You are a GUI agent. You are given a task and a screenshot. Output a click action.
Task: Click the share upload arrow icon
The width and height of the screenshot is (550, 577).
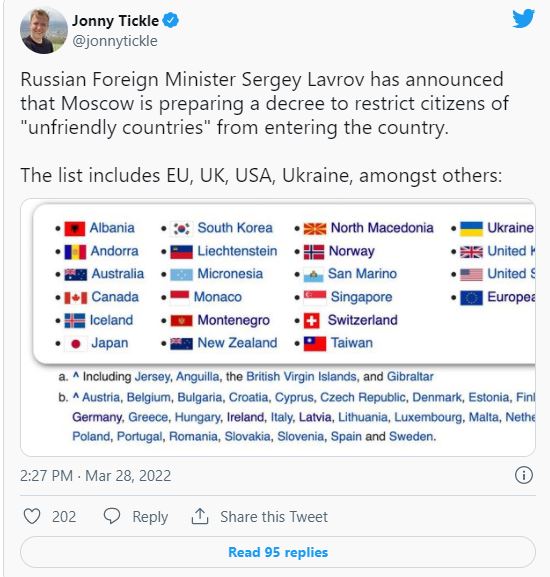click(200, 516)
